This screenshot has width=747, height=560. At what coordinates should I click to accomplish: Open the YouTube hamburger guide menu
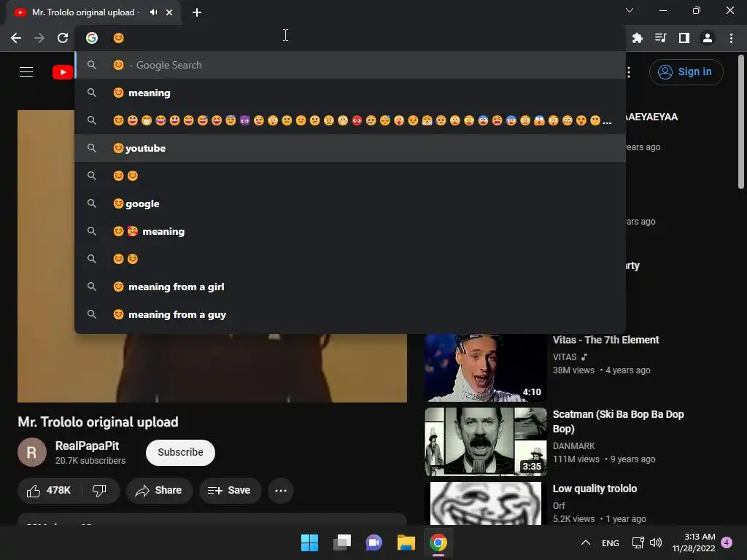(x=26, y=72)
